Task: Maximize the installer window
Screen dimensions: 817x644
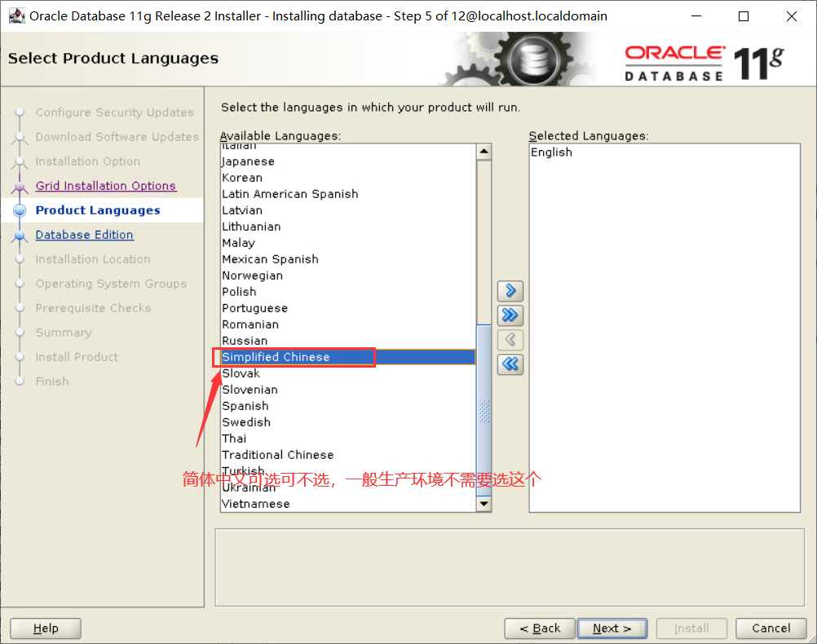Action: [x=744, y=16]
